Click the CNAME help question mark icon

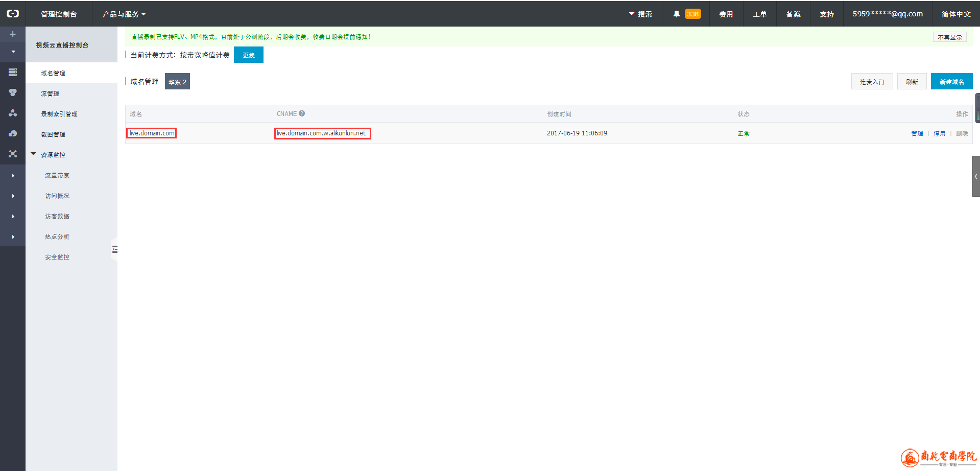point(302,113)
